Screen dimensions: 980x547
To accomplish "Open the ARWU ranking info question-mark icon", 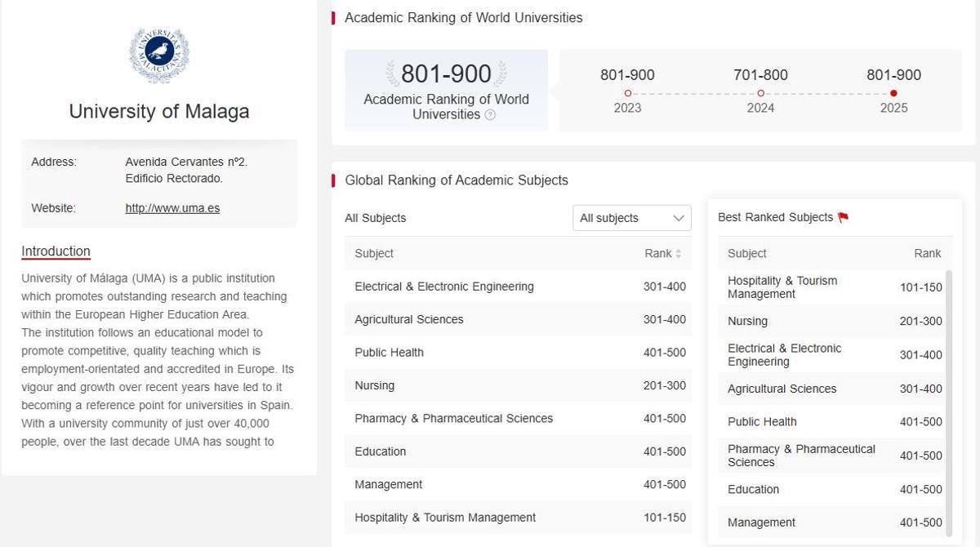I will (x=490, y=115).
